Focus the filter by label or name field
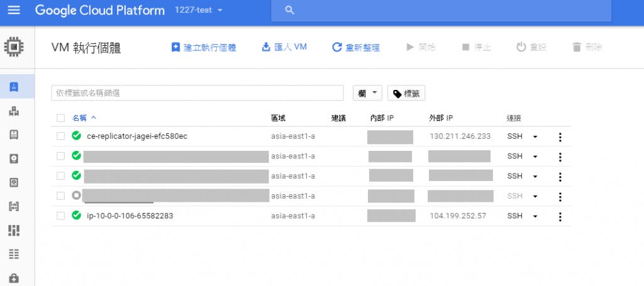 coord(197,93)
